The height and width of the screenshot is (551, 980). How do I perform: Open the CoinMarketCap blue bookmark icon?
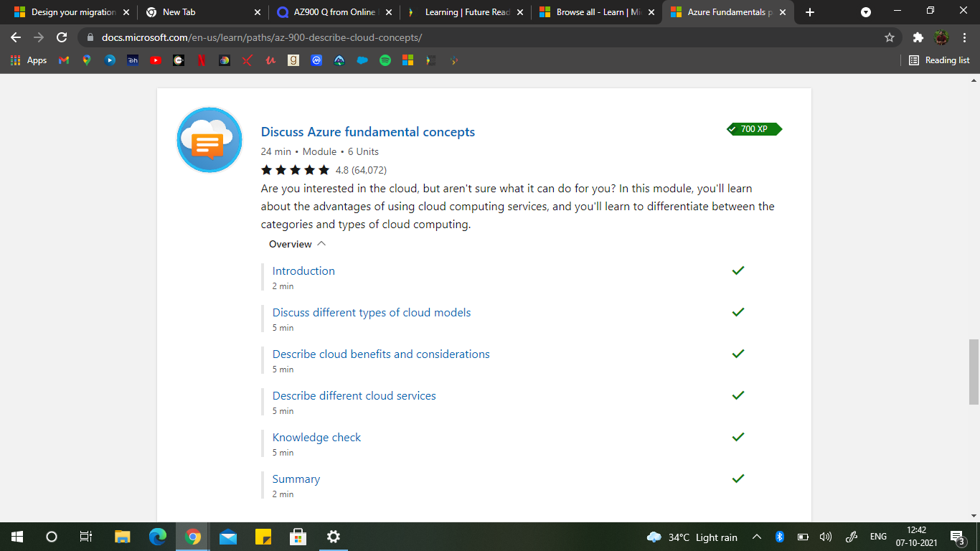tap(316, 60)
